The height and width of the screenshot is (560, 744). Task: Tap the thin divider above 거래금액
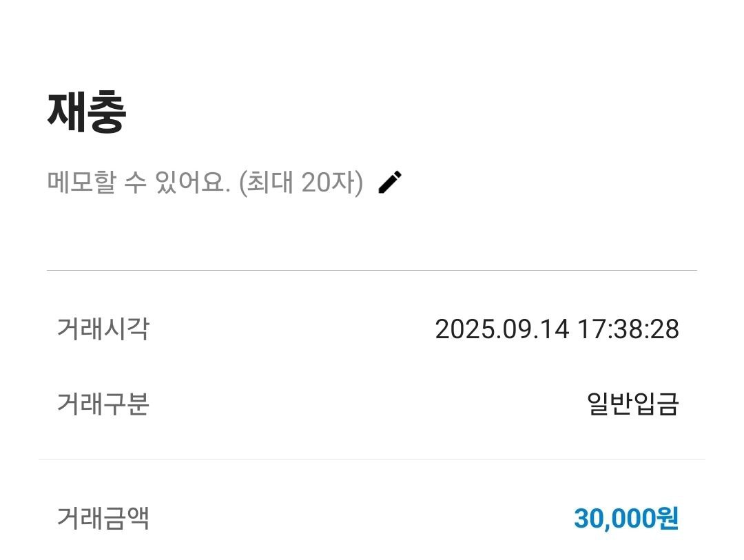(x=372, y=459)
